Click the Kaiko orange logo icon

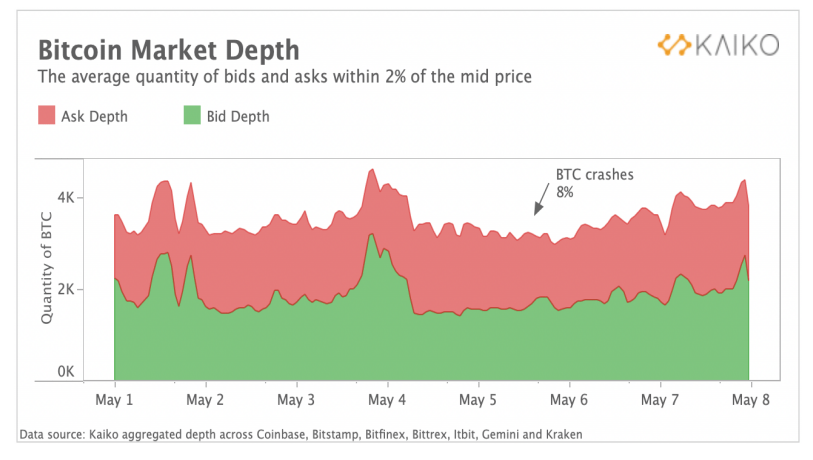(674, 45)
